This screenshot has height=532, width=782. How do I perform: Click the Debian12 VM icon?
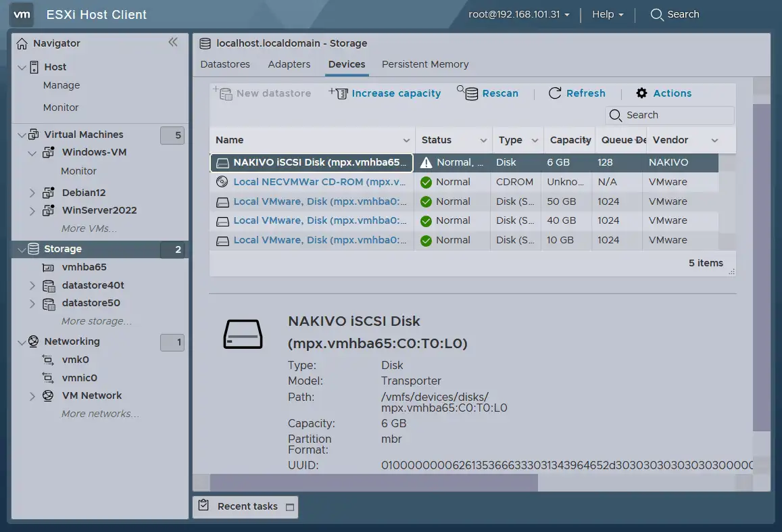coord(49,193)
